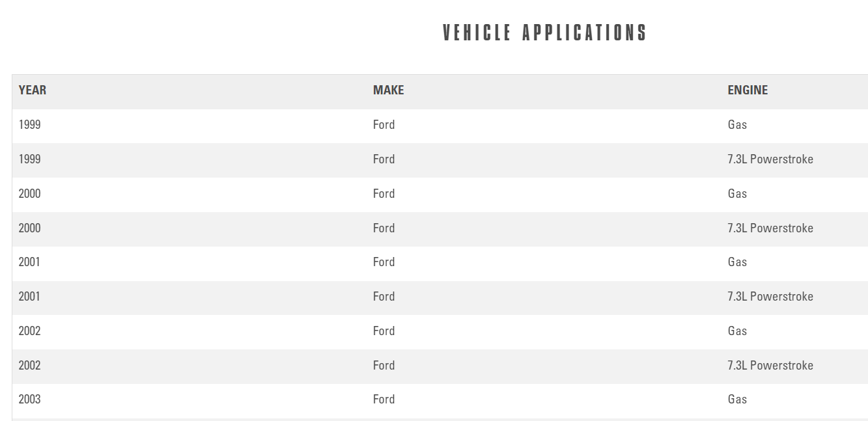The width and height of the screenshot is (868, 421).
Task: Select the Gas engine cell for 1999
Action: [737, 125]
